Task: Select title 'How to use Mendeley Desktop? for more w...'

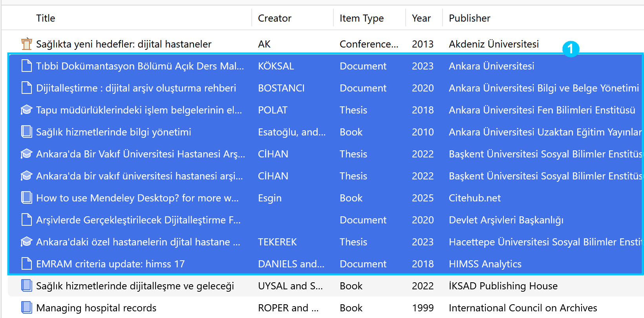Action: click(x=137, y=198)
